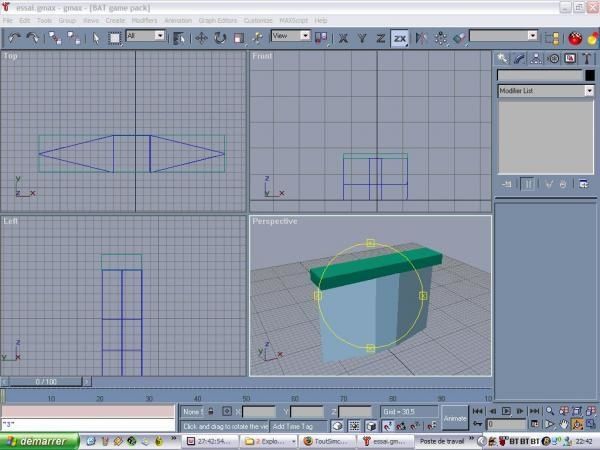Restrict transform to Y axis
Image resolution: width=600 pixels, height=450 pixels.
362,38
